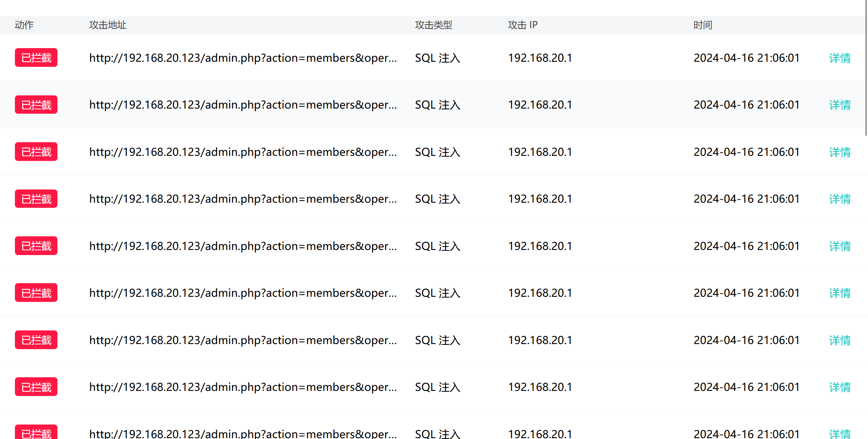The width and height of the screenshot is (868, 439).
Task: Click the 动作 column header
Action: pos(24,25)
